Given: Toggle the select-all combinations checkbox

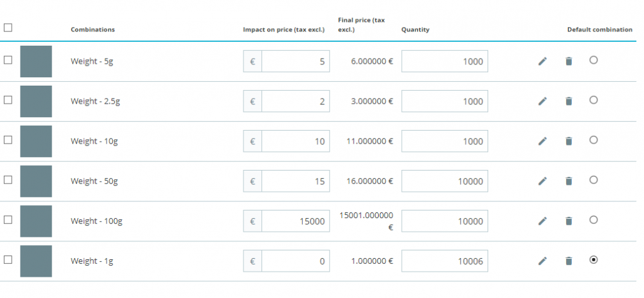Looking at the screenshot, I should (x=8, y=28).
